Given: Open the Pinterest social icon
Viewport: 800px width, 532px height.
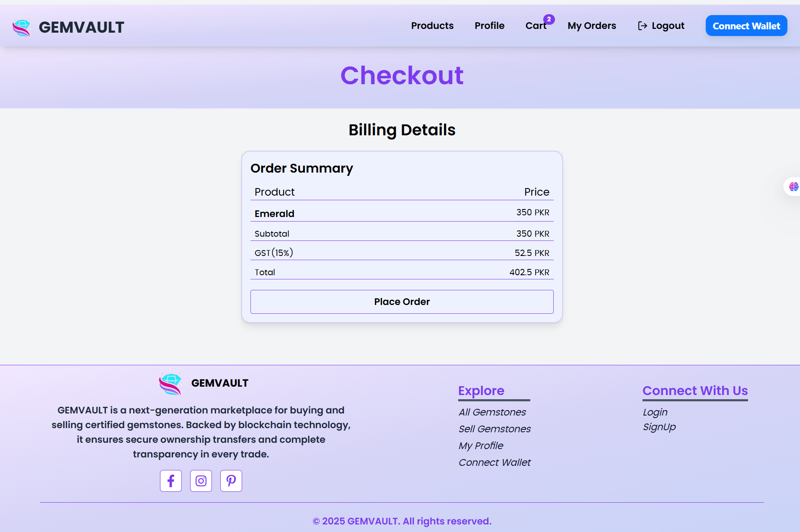Looking at the screenshot, I should pyautogui.click(x=231, y=481).
